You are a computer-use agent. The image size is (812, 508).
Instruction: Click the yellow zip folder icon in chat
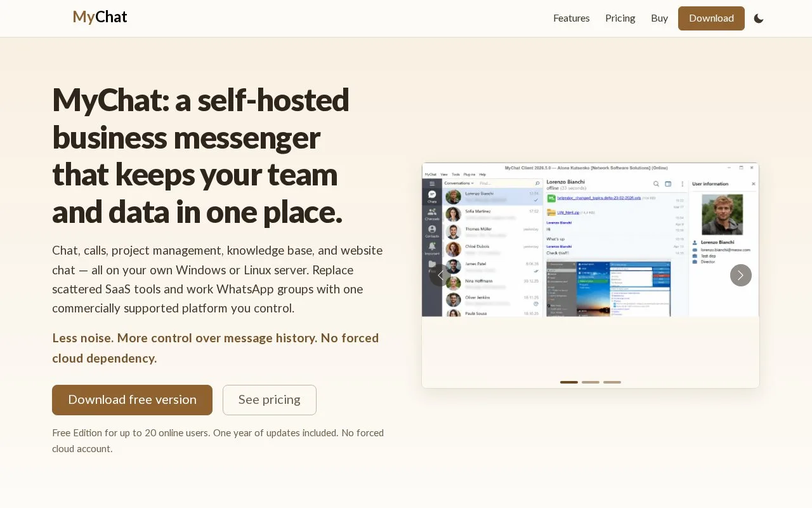551,212
